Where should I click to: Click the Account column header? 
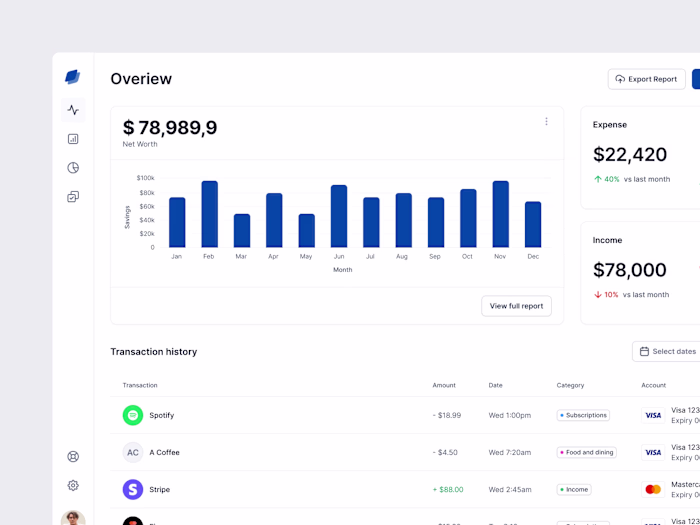(x=654, y=385)
